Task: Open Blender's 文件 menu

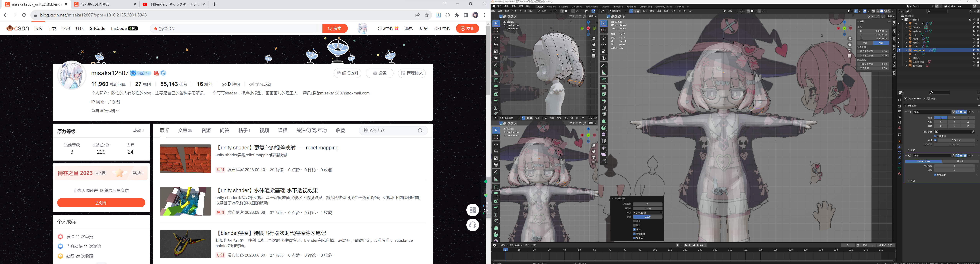Action: click(500, 7)
